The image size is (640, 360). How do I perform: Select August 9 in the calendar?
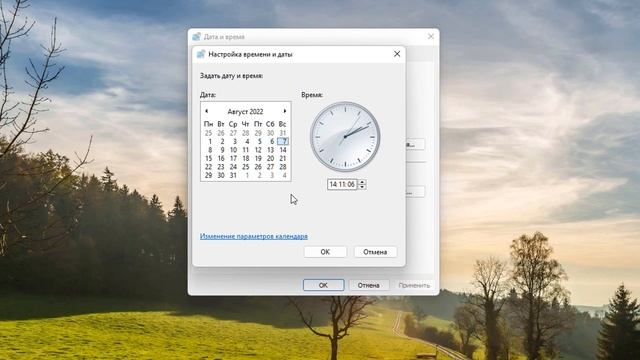pos(222,150)
